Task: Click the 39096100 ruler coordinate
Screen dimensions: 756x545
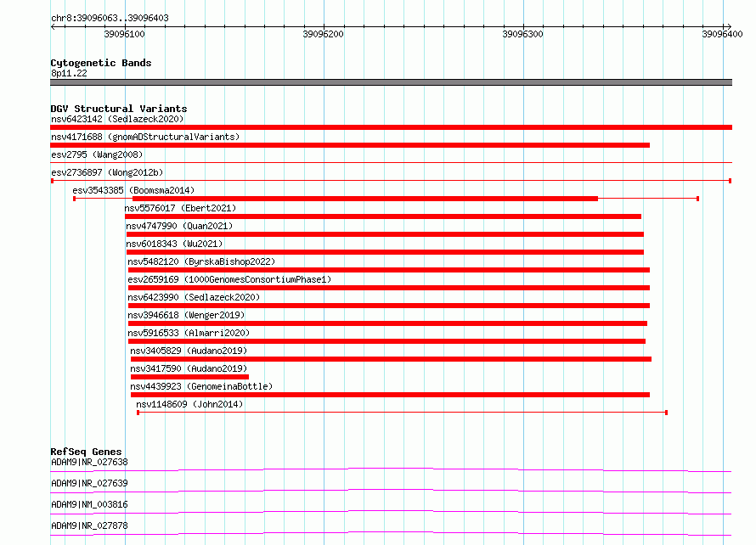Action: pyautogui.click(x=124, y=34)
